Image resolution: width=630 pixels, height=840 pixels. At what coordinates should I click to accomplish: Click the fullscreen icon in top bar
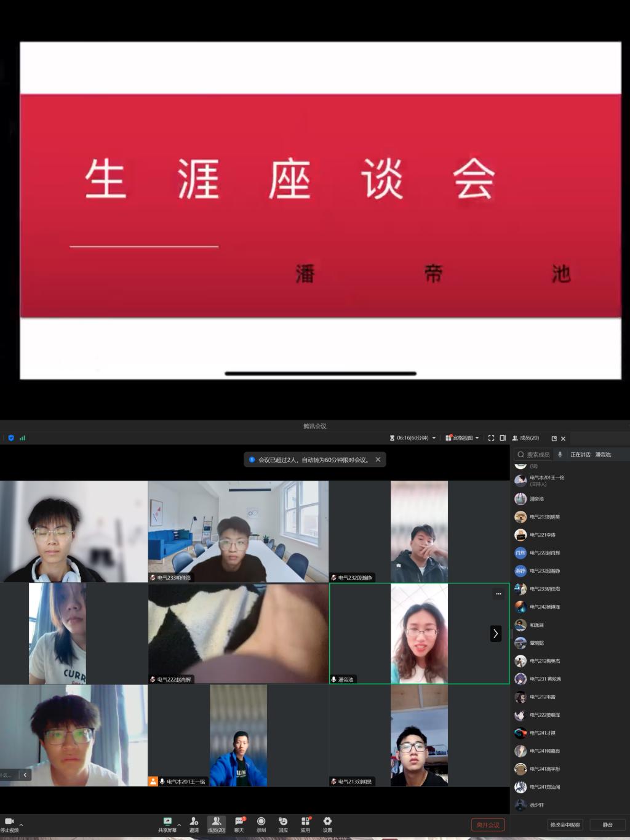[x=491, y=438]
